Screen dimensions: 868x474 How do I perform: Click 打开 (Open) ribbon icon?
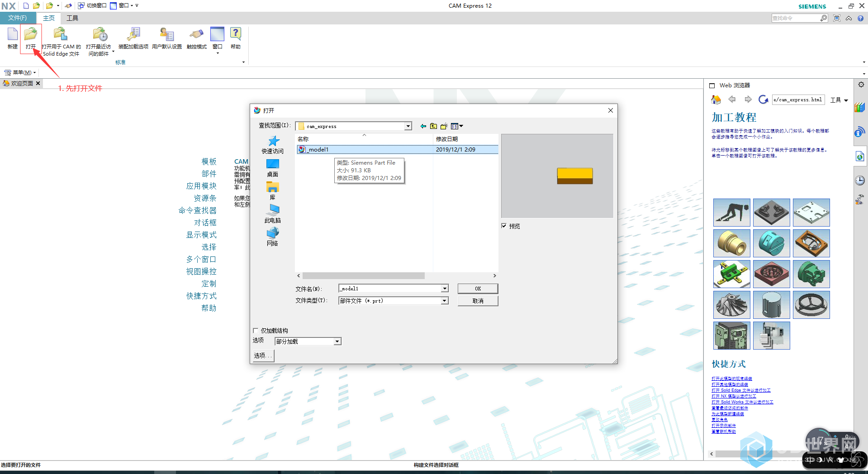coord(31,38)
